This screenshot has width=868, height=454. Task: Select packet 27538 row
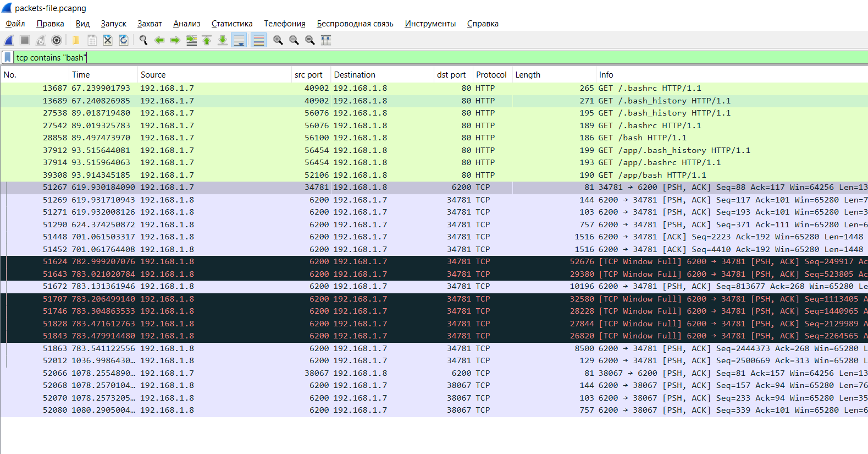[434, 113]
